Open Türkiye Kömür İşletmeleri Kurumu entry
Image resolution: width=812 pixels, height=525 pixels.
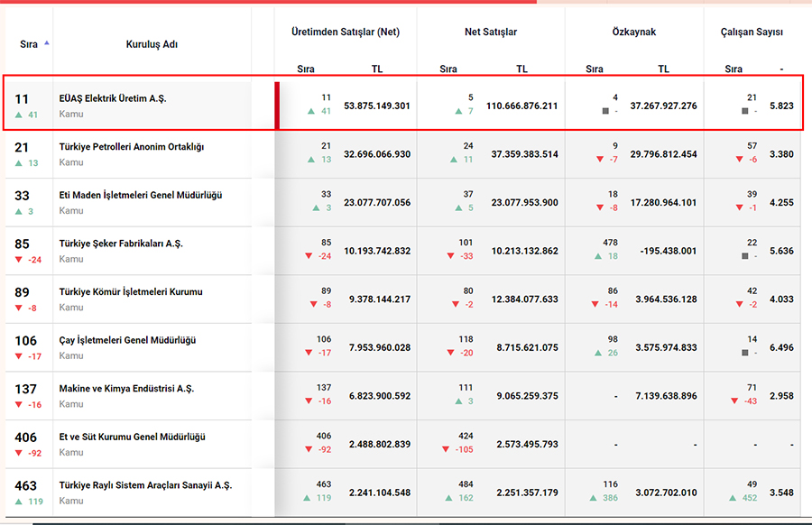(131, 292)
